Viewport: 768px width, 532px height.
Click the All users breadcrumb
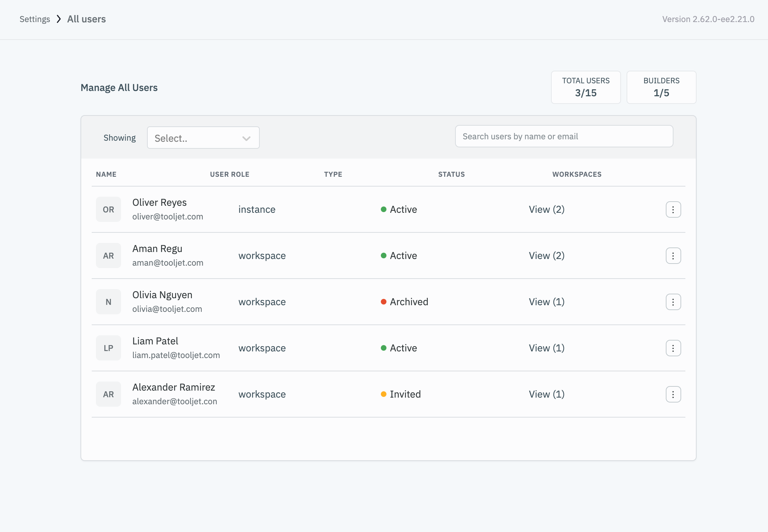(x=86, y=19)
